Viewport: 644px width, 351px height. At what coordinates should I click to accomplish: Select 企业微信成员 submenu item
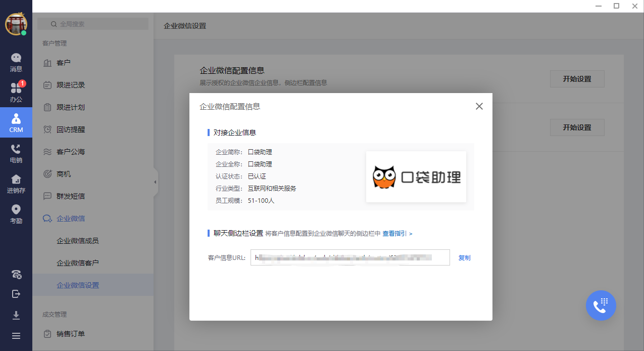click(x=93, y=241)
